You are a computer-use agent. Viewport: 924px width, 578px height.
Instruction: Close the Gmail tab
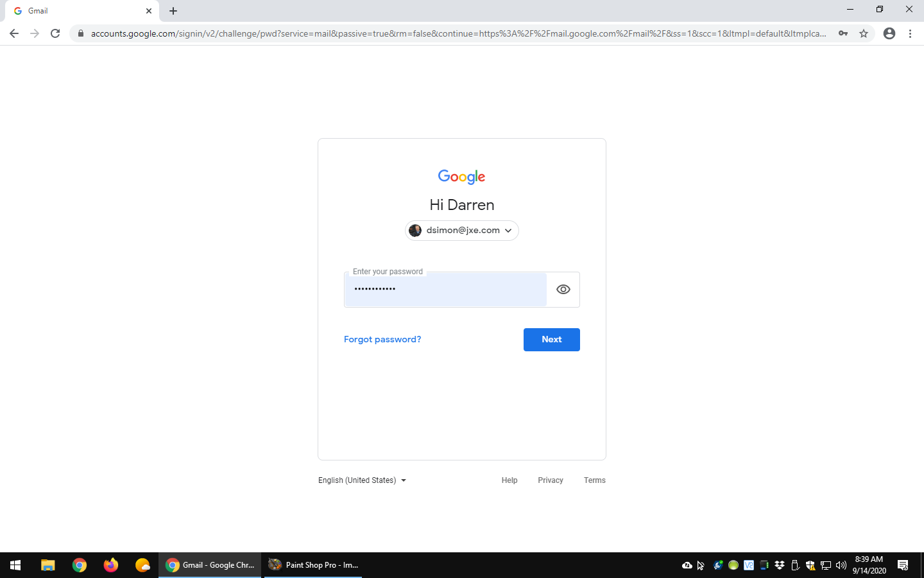pyautogui.click(x=149, y=11)
